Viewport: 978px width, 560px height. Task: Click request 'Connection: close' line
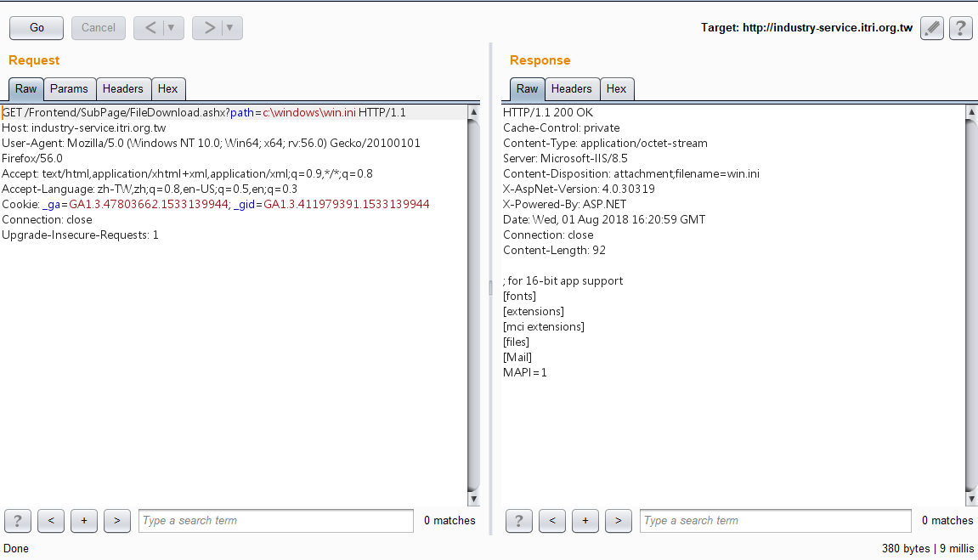point(47,219)
